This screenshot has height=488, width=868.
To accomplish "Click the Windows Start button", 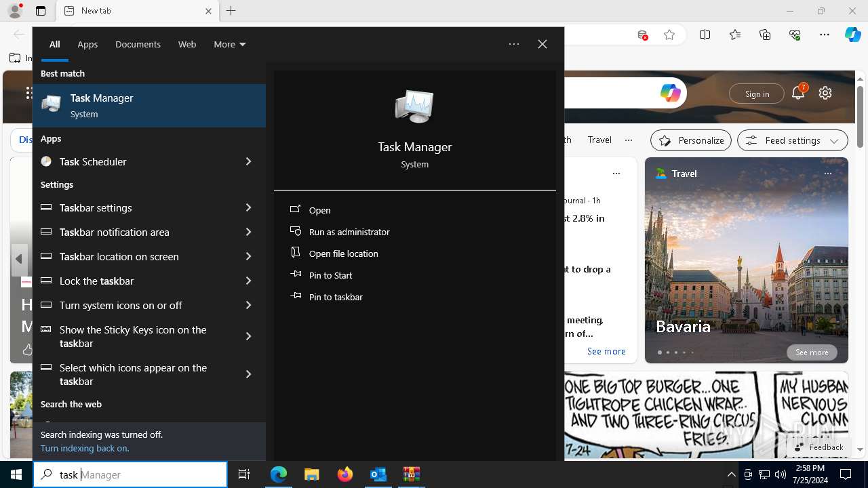I will click(x=16, y=474).
